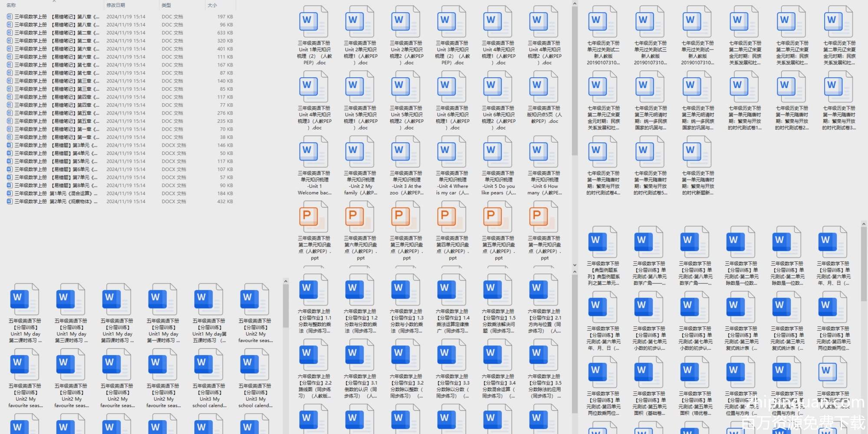
Task: Click the up arrow of the 三年级英语下册 panel scrollbar
Action: coord(575,4)
